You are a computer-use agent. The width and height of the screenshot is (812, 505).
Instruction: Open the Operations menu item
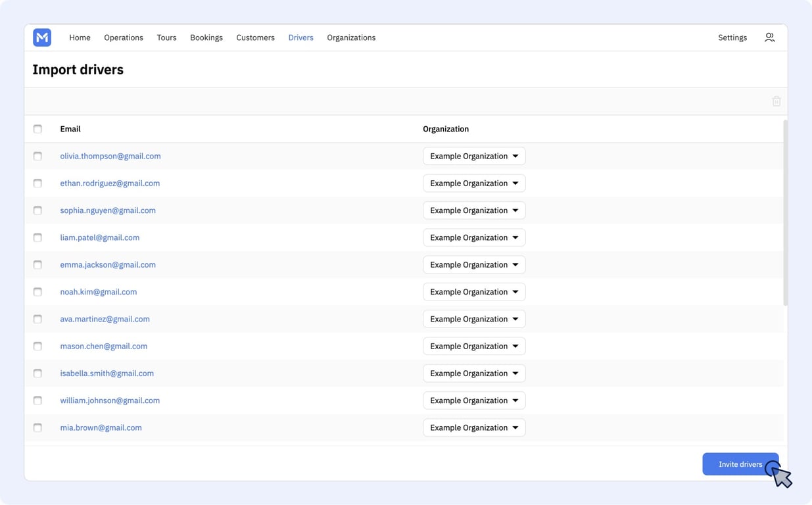coord(124,37)
